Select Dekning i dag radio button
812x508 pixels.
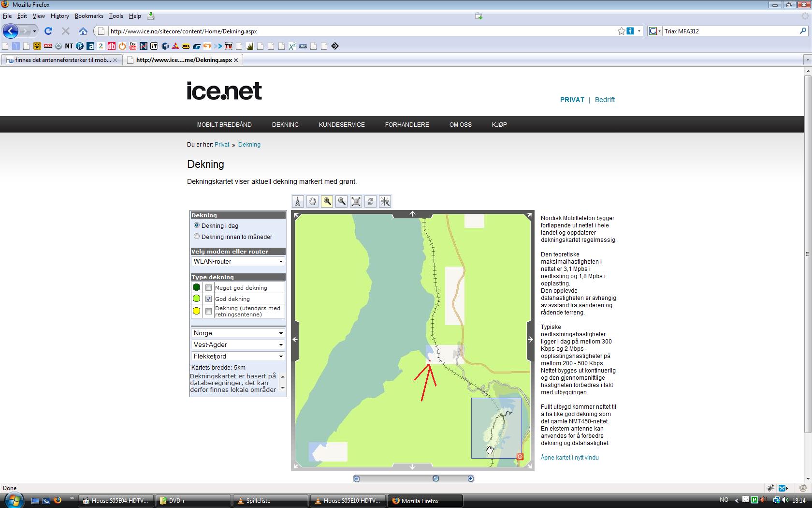197,225
